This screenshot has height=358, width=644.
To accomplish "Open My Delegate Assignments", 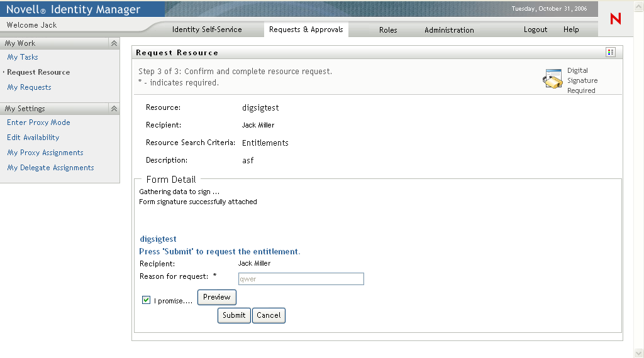I will click(50, 168).
